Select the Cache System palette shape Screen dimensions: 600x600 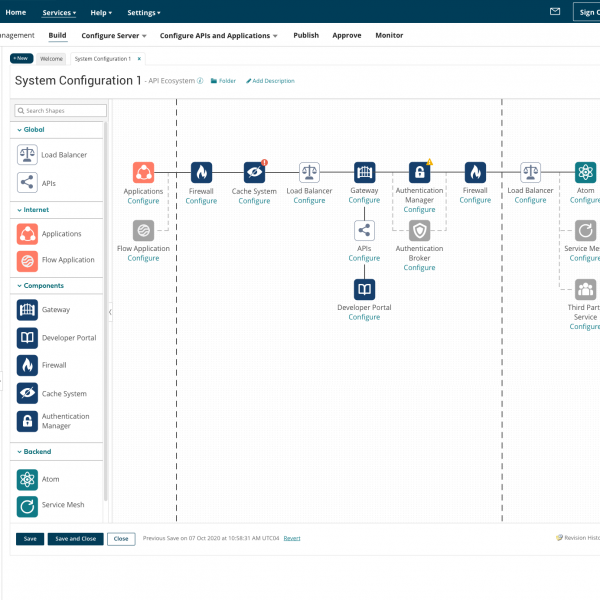pyautogui.click(x=27, y=393)
